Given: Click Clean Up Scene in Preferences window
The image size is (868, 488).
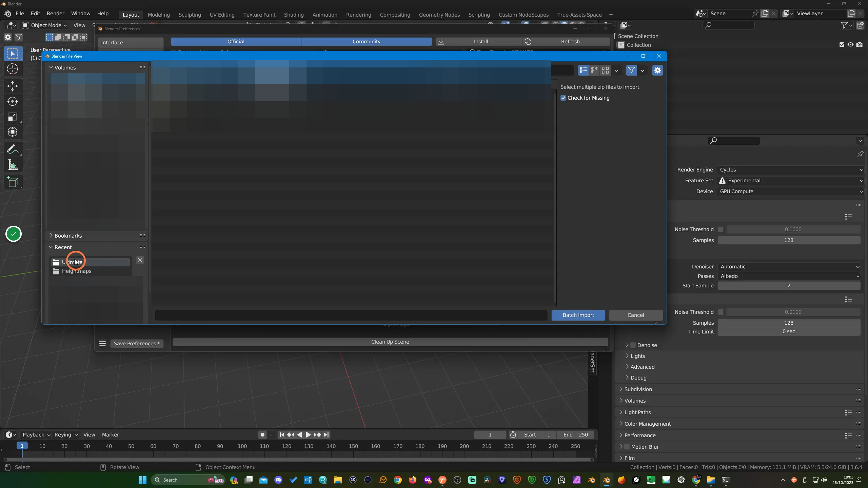Looking at the screenshot, I should coord(390,342).
